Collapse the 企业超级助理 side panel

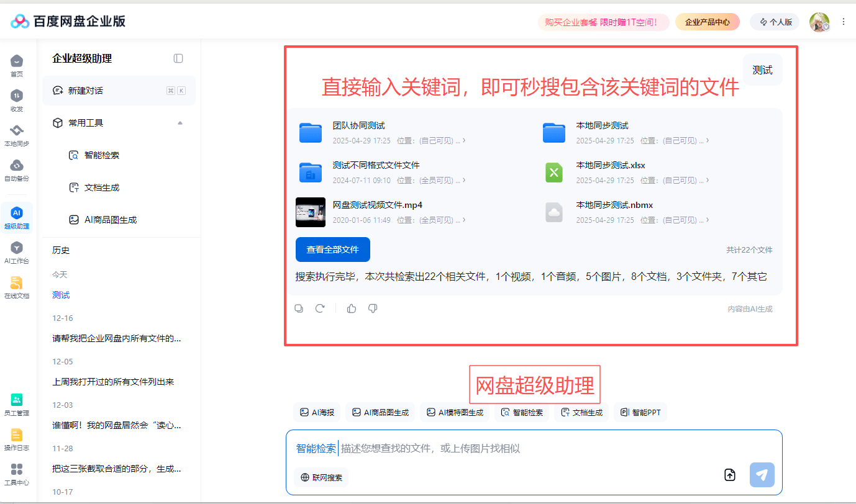click(178, 58)
